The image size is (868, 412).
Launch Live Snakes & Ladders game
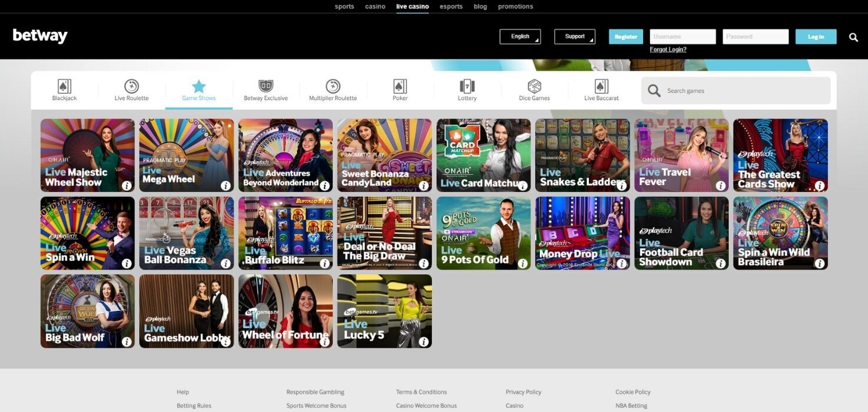[x=582, y=155]
